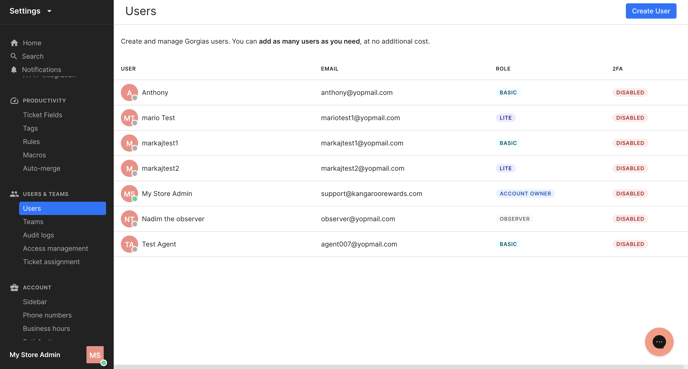Expand the Settings dropdown arrow
The height and width of the screenshot is (369, 688).
(x=49, y=11)
